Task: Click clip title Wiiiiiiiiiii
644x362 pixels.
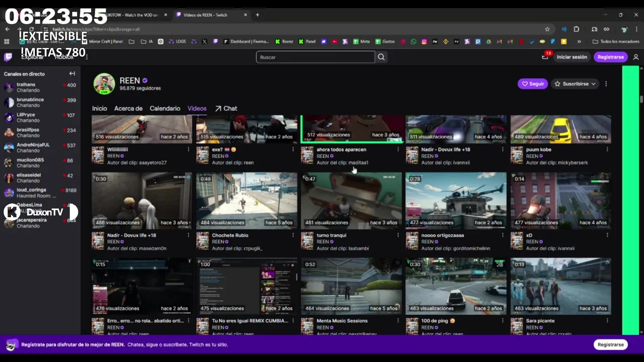Action: [x=117, y=149]
